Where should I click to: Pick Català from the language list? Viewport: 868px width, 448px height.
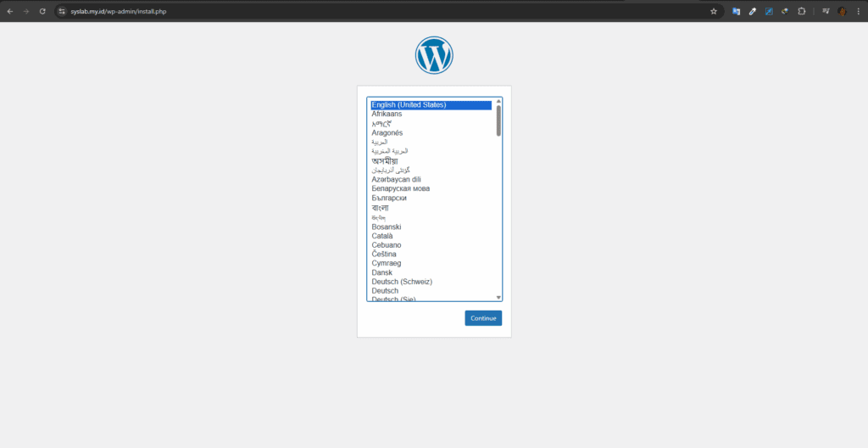[431, 236]
